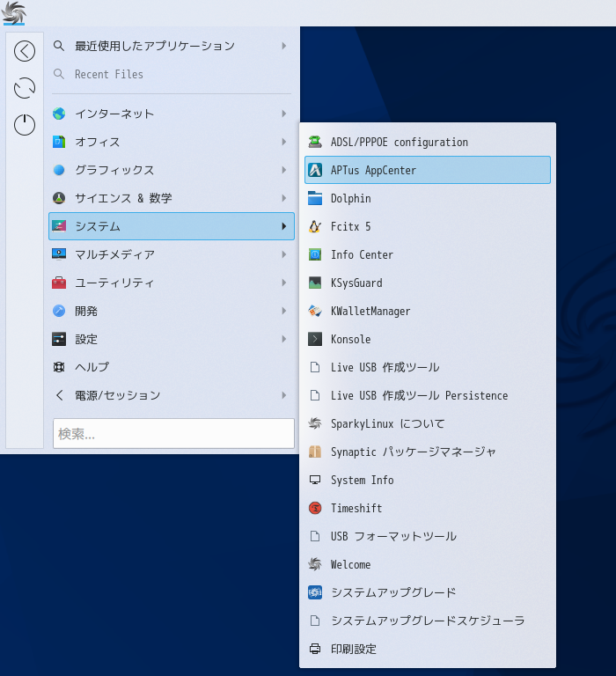Image resolution: width=616 pixels, height=676 pixels.
Task: Click the back arrow circle icon in the sidebar
Action: click(25, 51)
